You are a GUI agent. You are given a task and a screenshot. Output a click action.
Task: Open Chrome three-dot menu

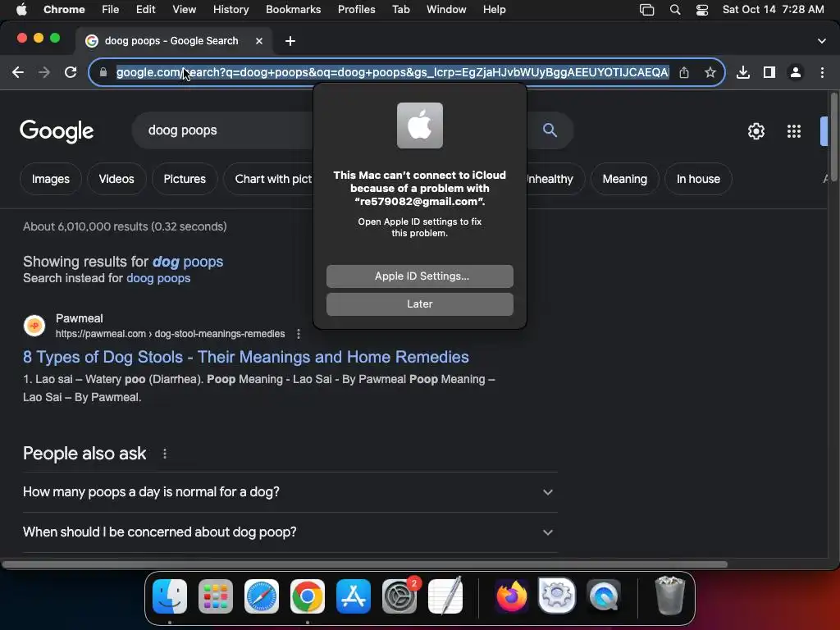click(x=822, y=72)
